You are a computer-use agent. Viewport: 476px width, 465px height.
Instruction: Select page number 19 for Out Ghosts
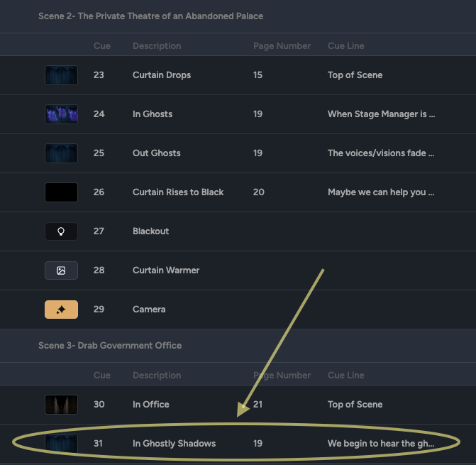(x=258, y=153)
